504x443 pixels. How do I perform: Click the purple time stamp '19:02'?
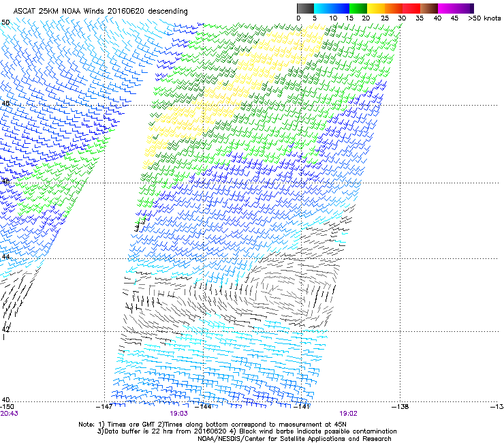tap(349, 414)
